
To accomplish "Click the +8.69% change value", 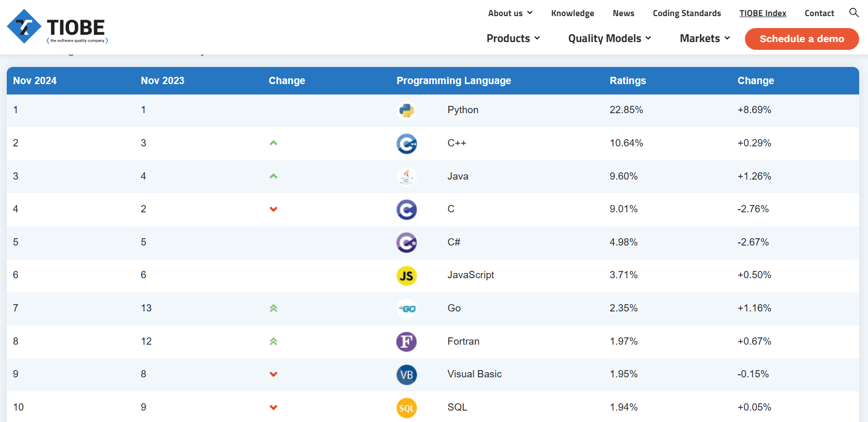I will point(754,110).
